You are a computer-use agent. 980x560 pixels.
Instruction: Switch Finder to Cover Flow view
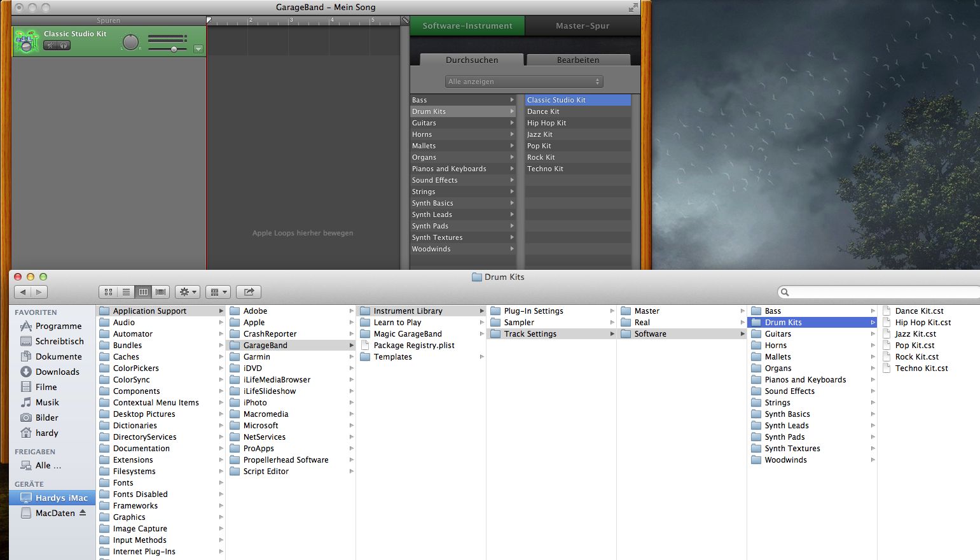tap(161, 292)
